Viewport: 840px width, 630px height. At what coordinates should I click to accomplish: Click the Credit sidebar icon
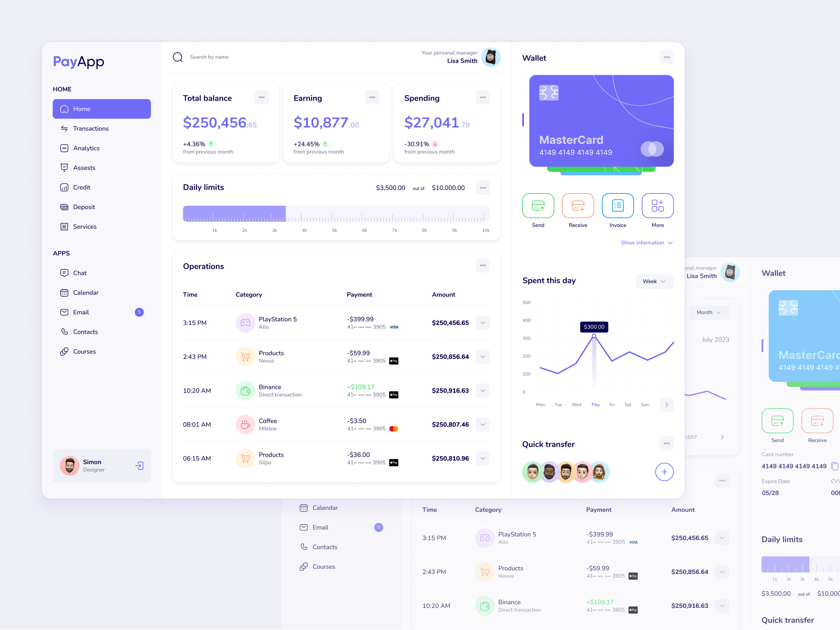coord(64,187)
